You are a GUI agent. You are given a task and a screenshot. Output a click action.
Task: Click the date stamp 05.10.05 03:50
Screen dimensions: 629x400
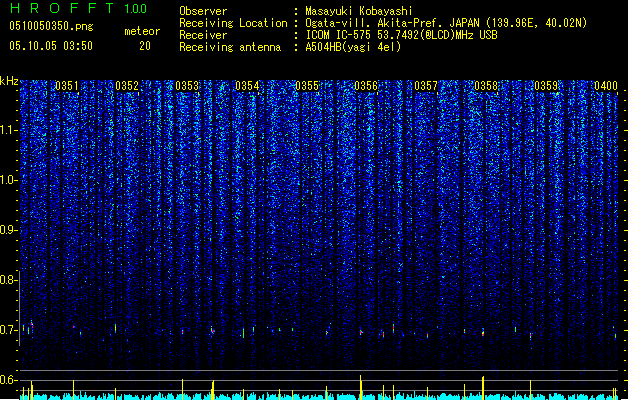(51, 46)
